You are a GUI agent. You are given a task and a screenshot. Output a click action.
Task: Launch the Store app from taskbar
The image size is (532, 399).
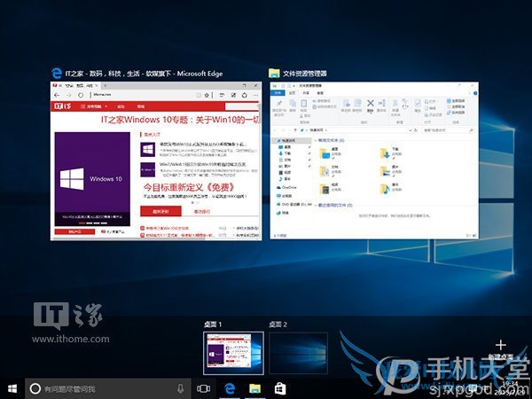[280, 389]
